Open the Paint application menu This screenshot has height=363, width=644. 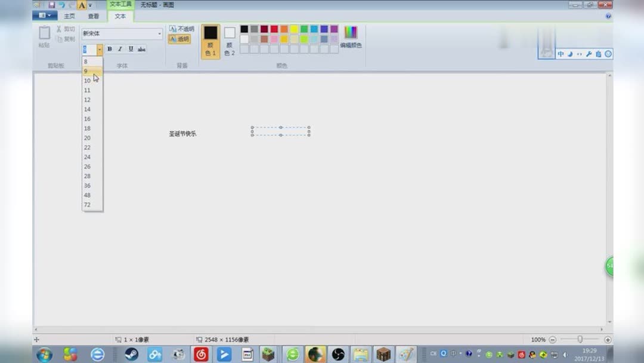point(45,16)
